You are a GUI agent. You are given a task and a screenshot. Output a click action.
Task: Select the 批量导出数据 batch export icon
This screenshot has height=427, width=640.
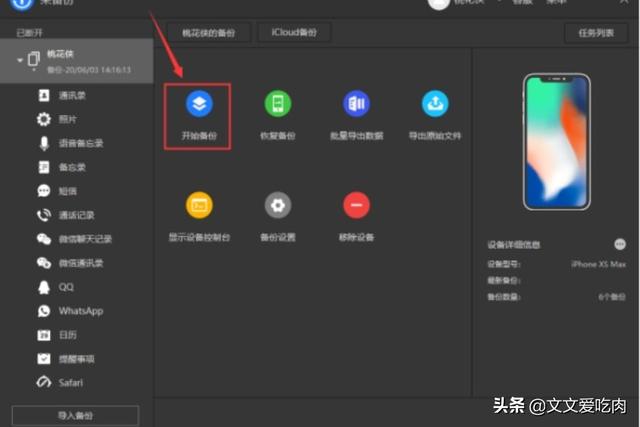(x=357, y=103)
